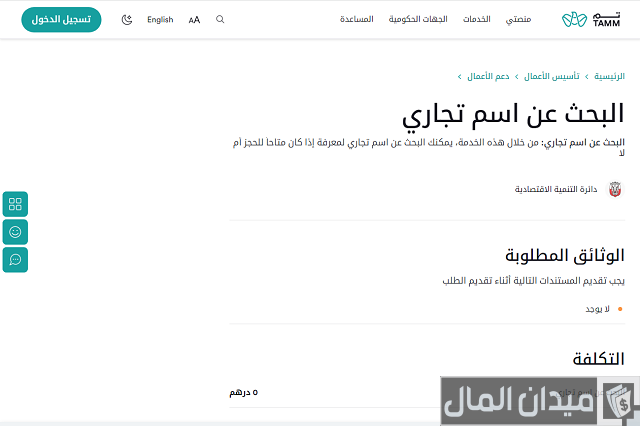
Task: Change font size with AA icon
Action: (x=194, y=20)
